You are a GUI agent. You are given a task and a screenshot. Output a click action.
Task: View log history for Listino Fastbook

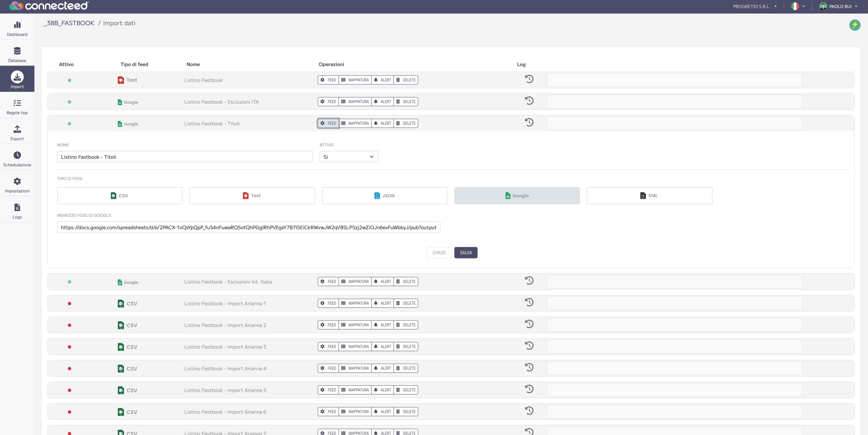tap(529, 79)
